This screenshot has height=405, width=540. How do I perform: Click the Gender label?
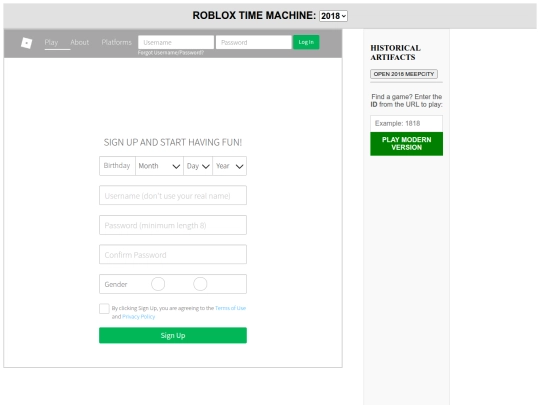116,284
